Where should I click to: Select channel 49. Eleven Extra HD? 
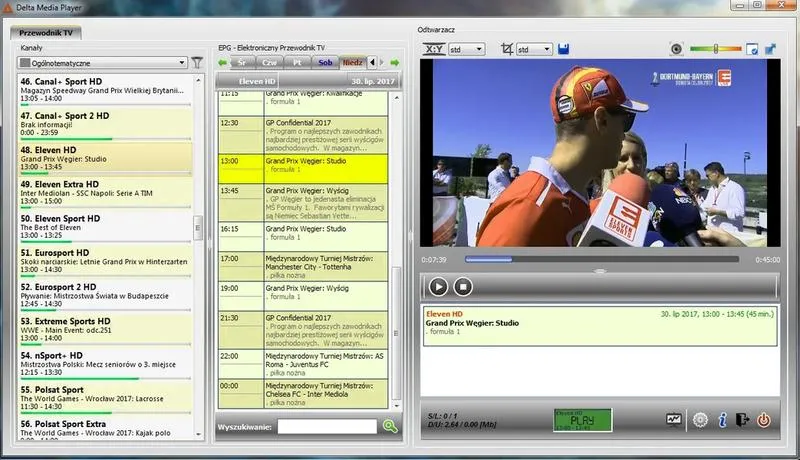point(105,193)
